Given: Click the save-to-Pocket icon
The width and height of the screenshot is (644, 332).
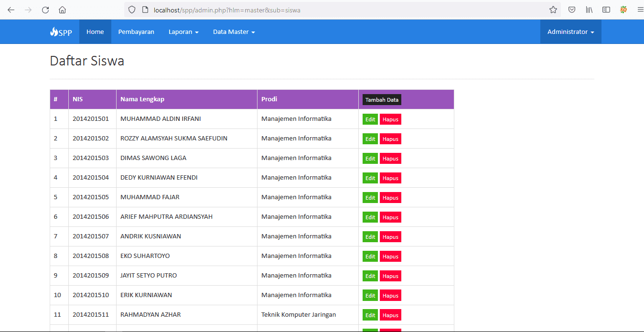Looking at the screenshot, I should click(572, 10).
